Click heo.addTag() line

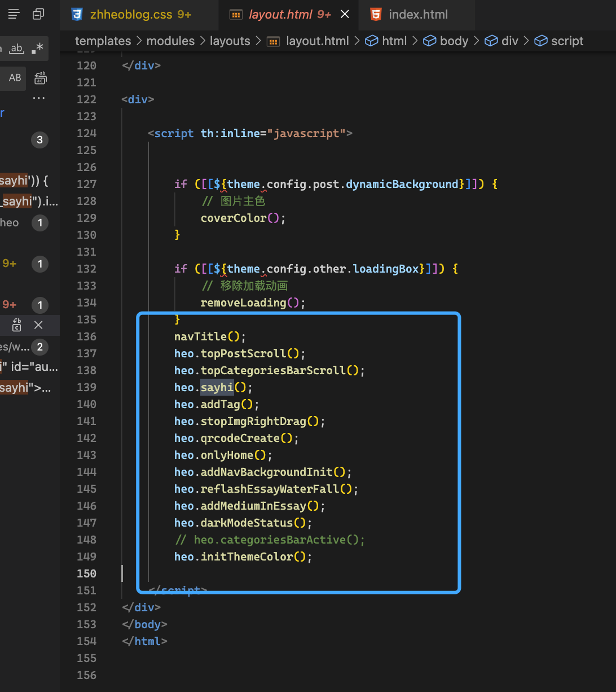point(217,404)
